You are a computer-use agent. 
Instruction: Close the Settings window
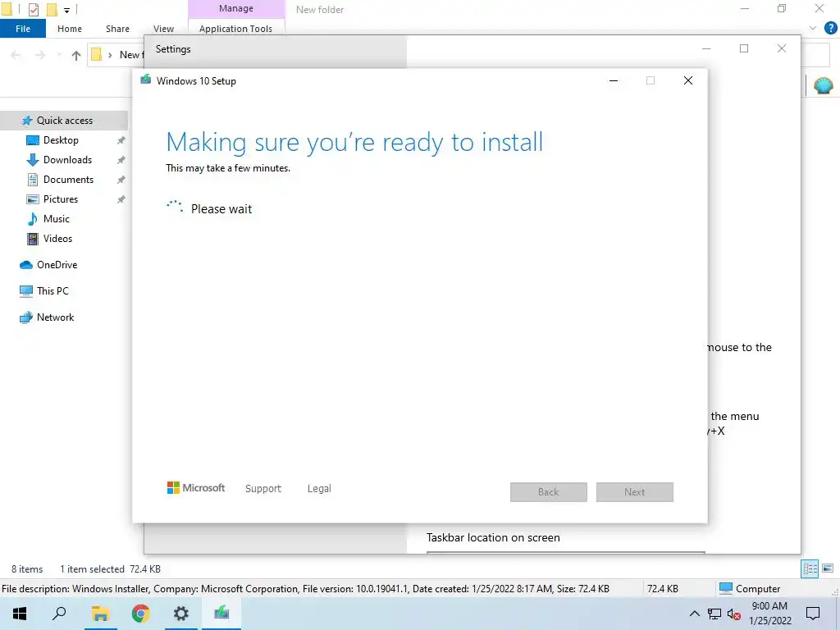pyautogui.click(x=782, y=48)
